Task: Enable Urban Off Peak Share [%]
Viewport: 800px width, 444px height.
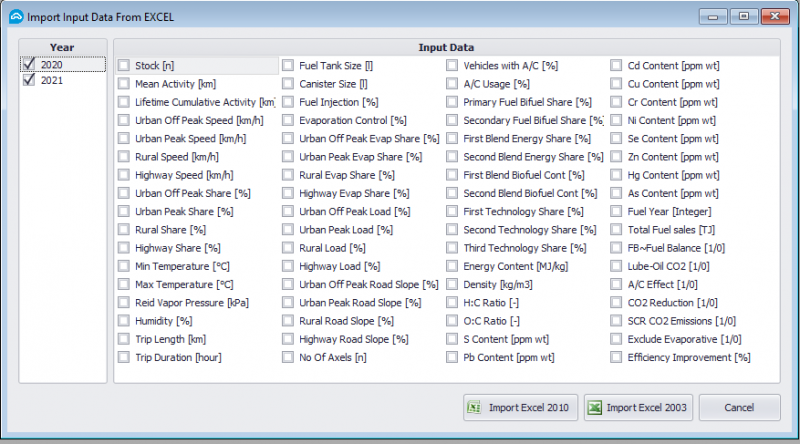Action: click(x=123, y=193)
